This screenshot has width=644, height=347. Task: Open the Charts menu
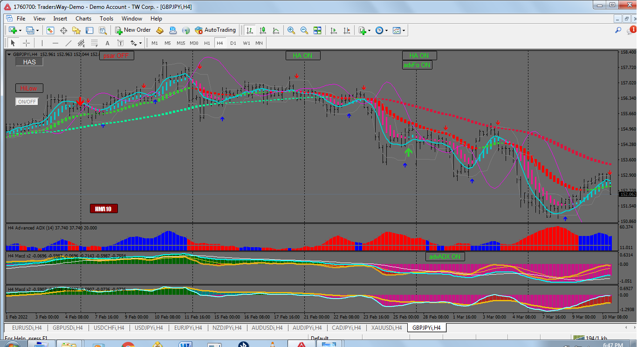(x=83, y=19)
